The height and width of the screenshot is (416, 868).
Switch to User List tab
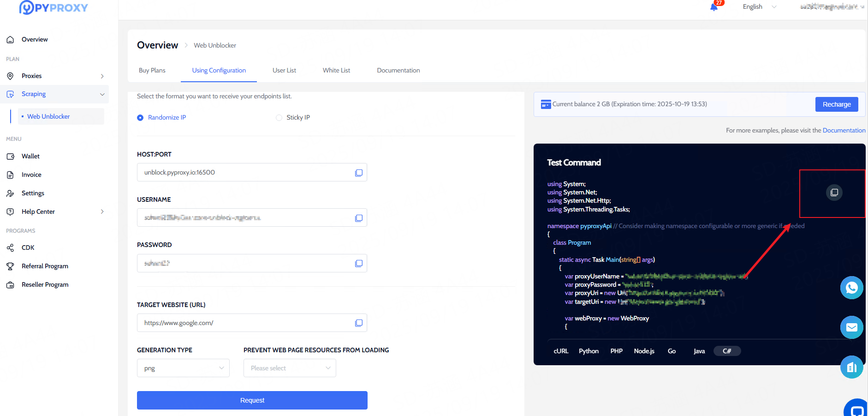click(284, 71)
